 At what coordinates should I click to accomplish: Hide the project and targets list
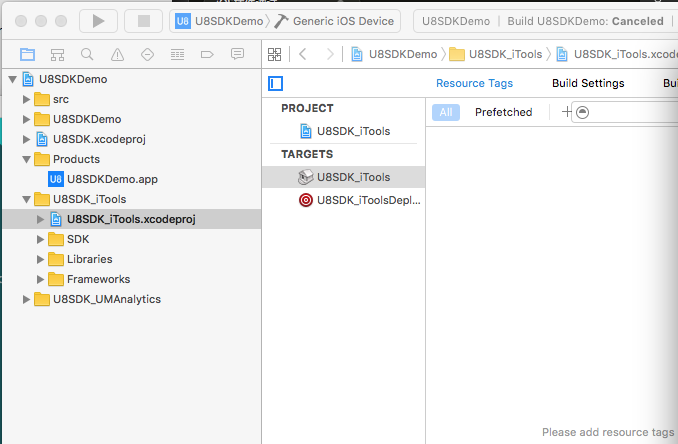click(x=275, y=83)
